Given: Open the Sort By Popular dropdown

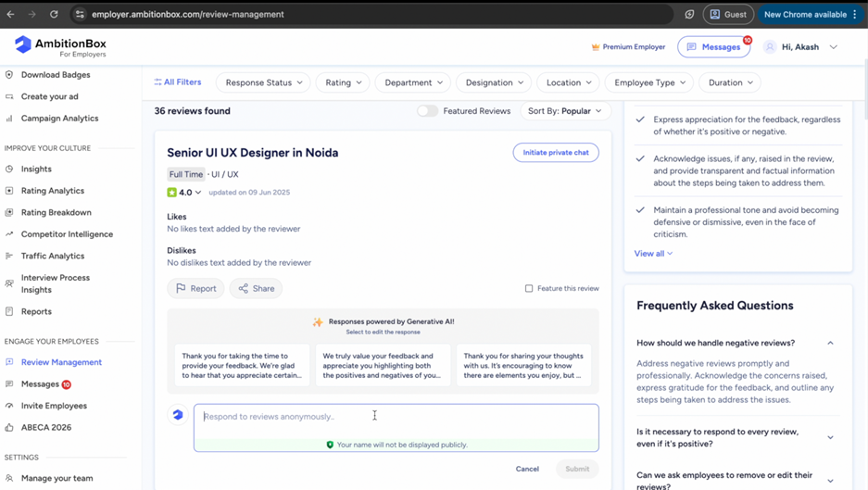Looking at the screenshot, I should [x=564, y=111].
